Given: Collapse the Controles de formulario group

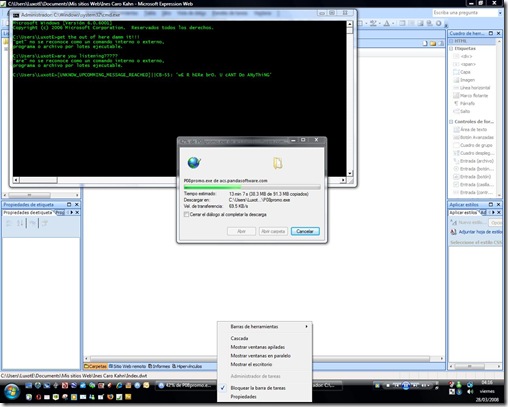Looking at the screenshot, I should coord(451,122).
